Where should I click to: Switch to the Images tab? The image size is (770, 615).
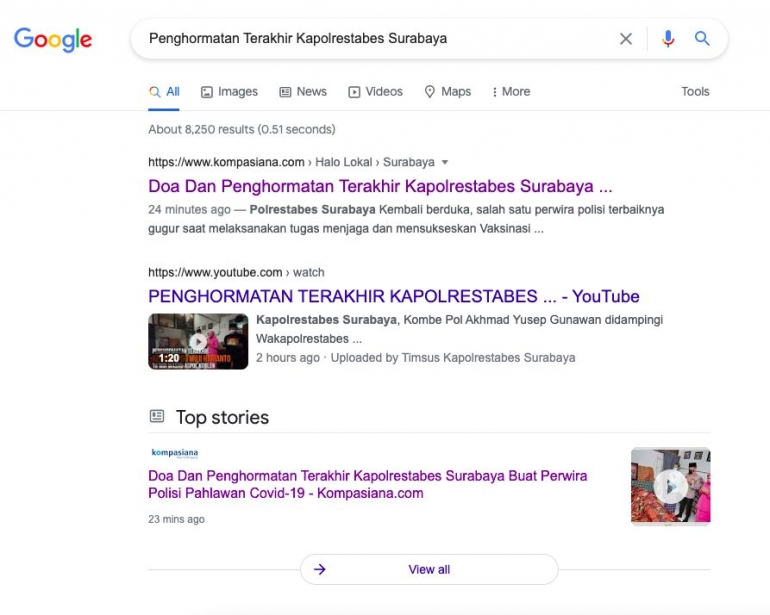229,92
